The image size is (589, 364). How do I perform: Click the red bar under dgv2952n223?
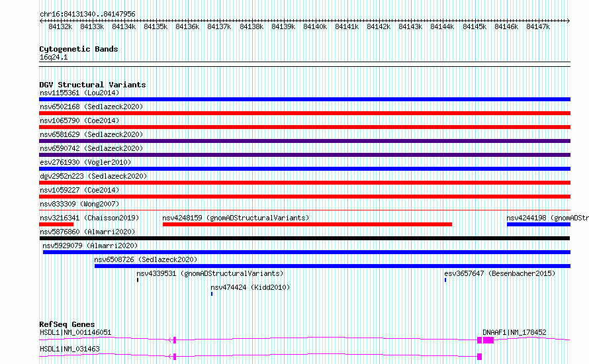pos(304,183)
